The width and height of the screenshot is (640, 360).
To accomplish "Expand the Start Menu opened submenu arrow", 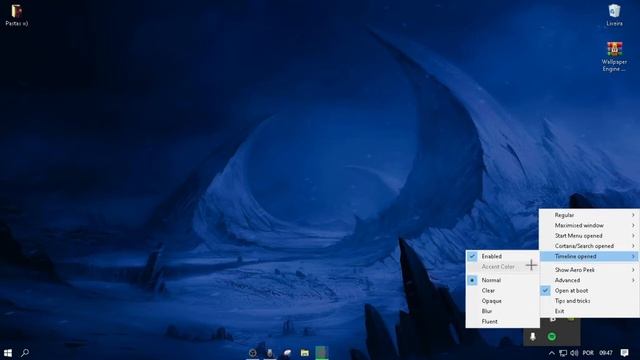I will tap(633, 236).
